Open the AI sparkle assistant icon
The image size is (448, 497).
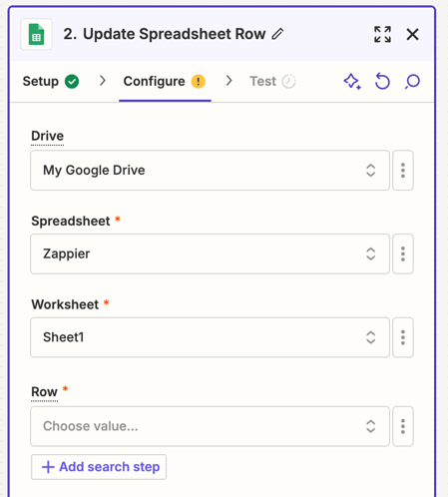click(x=352, y=82)
